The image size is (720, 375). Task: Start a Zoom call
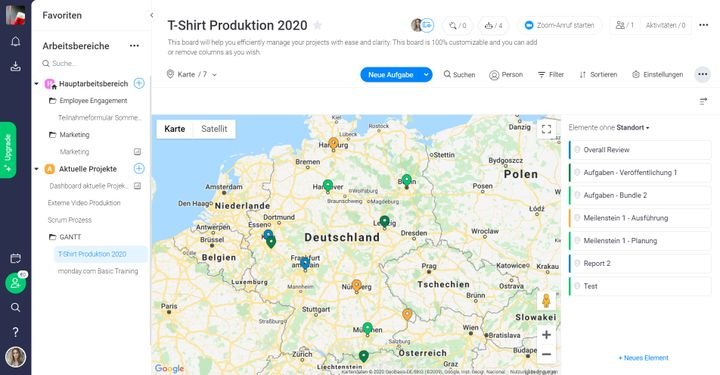coord(559,26)
